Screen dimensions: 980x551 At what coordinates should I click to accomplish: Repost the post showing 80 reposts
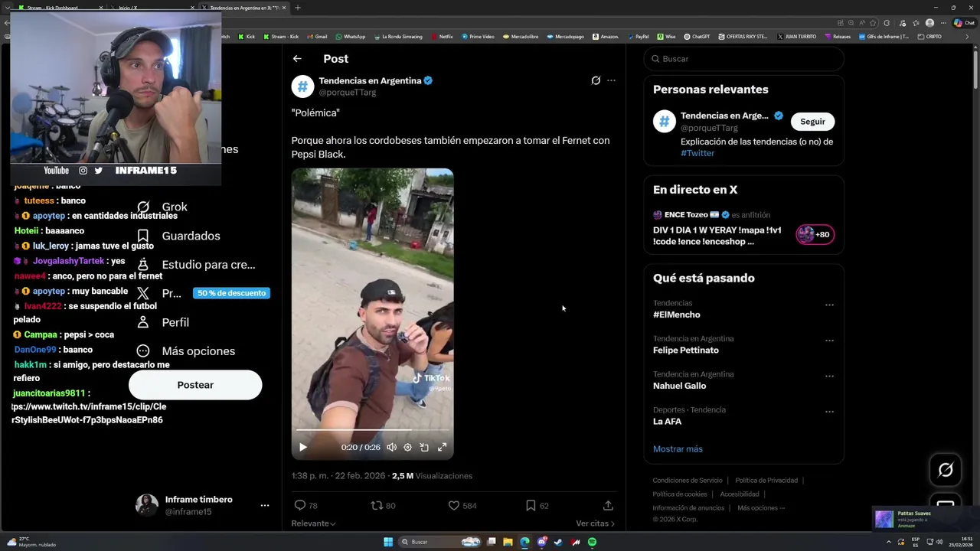click(x=383, y=505)
